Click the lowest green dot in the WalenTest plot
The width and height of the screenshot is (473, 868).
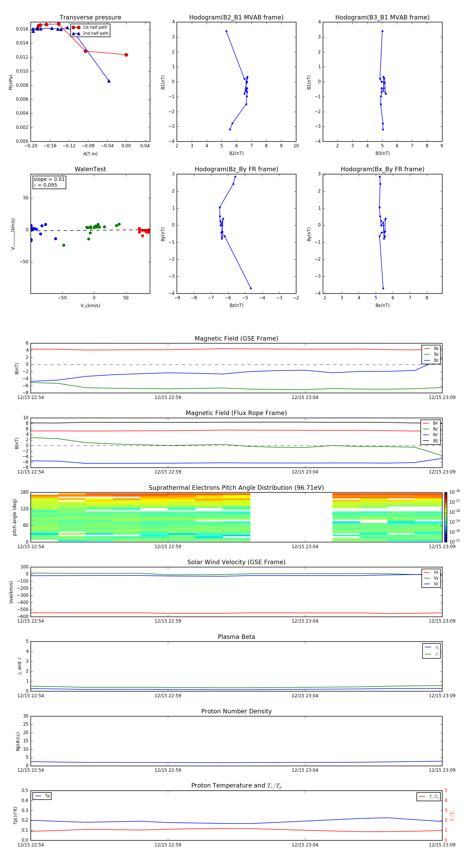pos(64,245)
